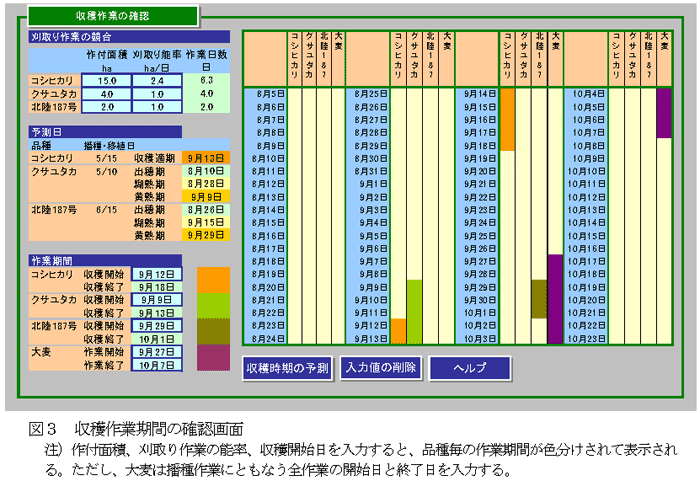
Task: Click the 収穫作業の確認 title banner
Action: coord(112,16)
